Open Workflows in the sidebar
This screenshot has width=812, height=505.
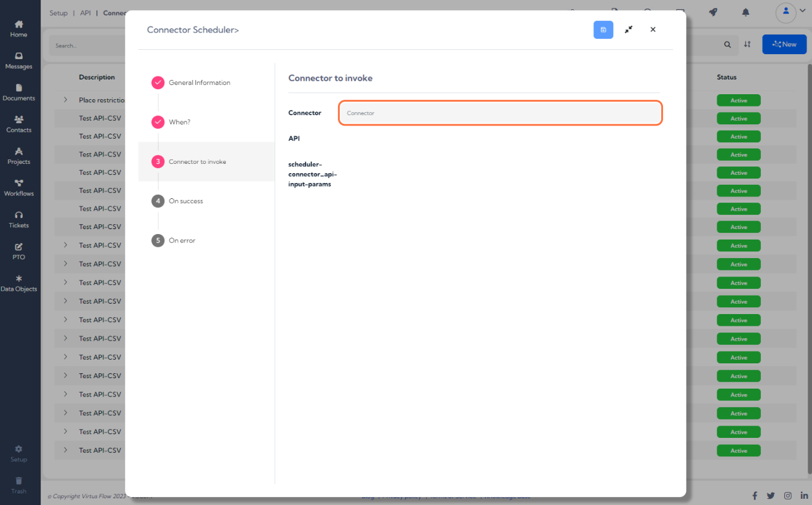coord(18,188)
